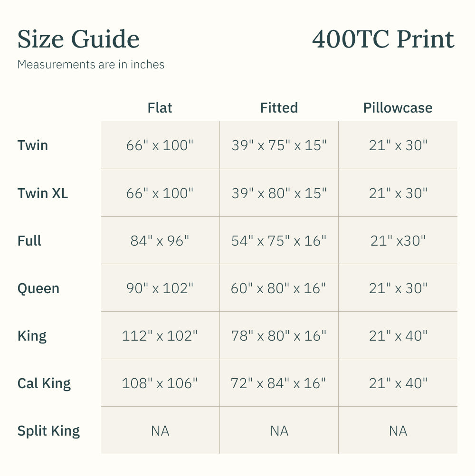Select the Pillowcase column header

398,108
